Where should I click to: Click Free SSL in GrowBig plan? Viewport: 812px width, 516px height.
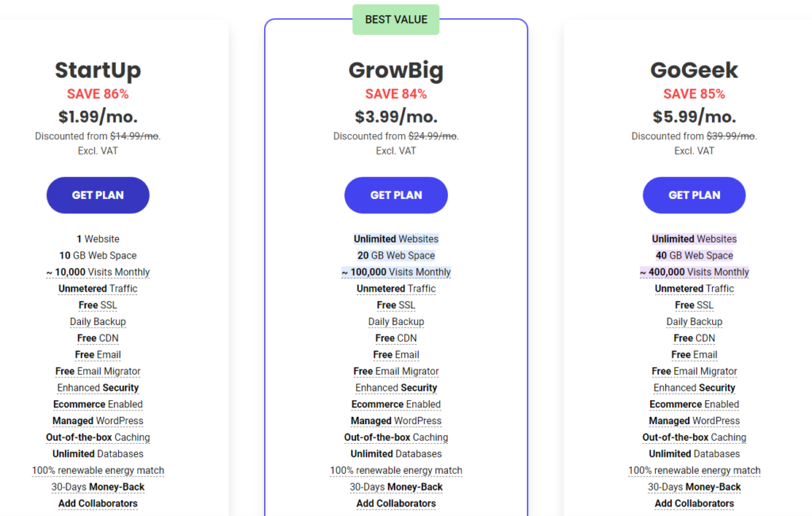tap(396, 305)
